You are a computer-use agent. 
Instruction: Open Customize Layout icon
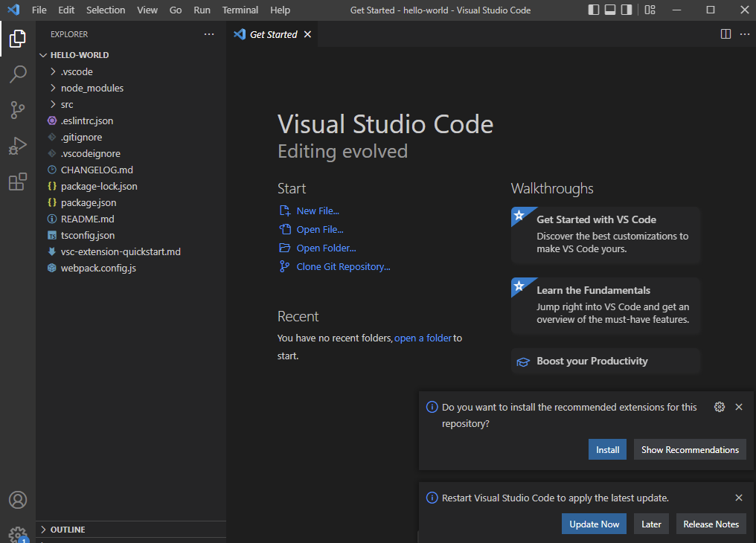pos(650,10)
